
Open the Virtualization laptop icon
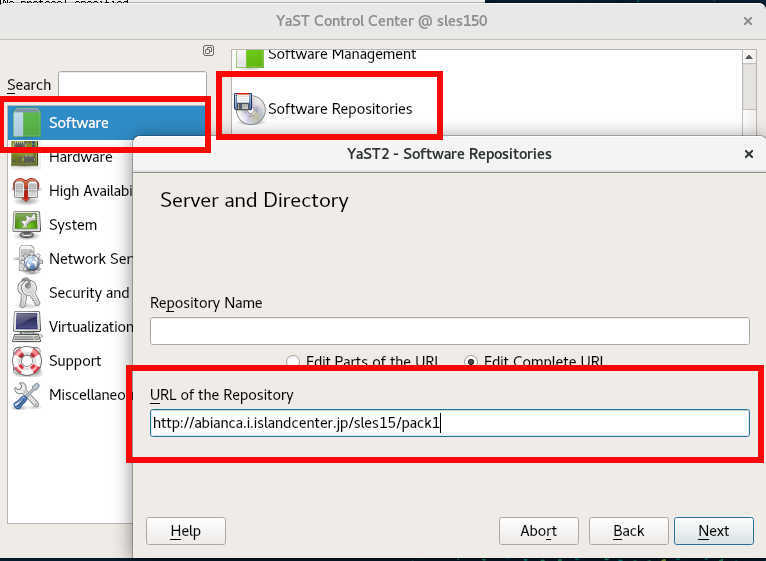click(x=27, y=326)
